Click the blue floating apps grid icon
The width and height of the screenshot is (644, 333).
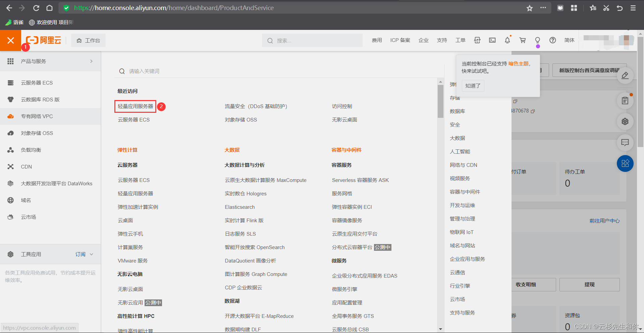[625, 163]
